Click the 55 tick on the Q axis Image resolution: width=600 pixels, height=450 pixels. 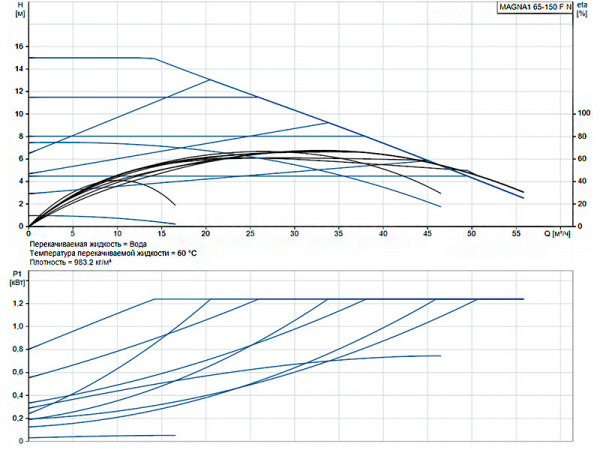516,233
